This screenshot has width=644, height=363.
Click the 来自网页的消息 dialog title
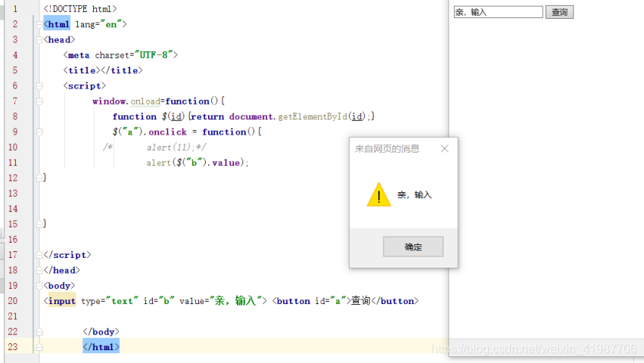tap(387, 149)
